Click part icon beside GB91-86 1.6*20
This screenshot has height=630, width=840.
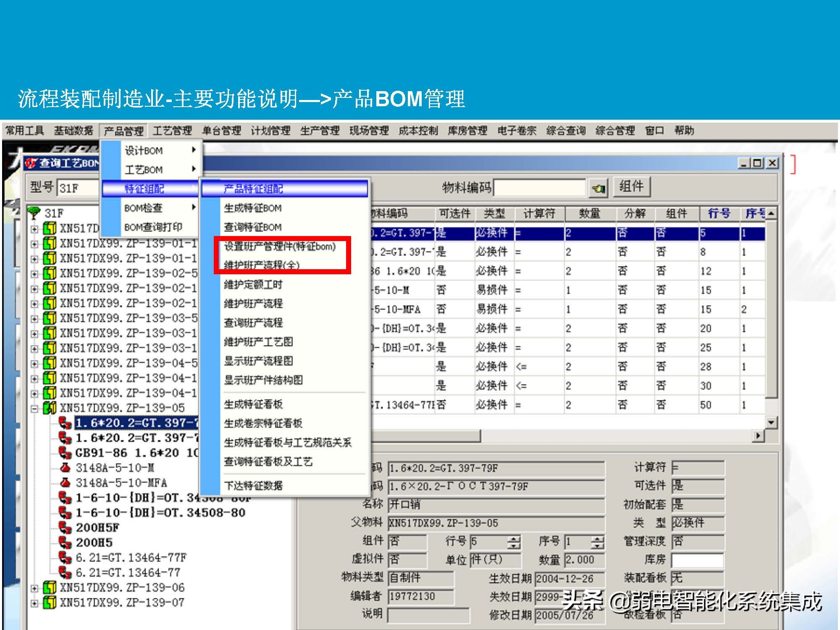click(x=65, y=452)
